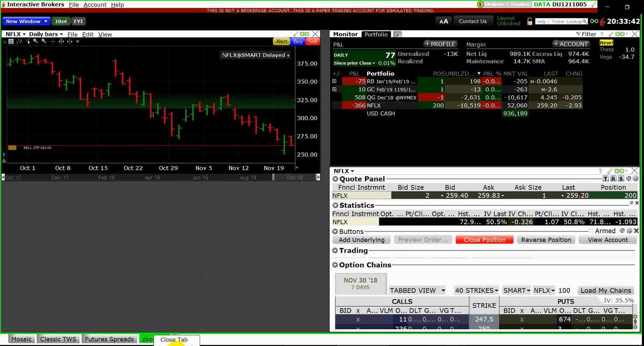This screenshot has height=346, width=644.
Task: Click the B icon in Quote Panel header
Action: (613, 179)
